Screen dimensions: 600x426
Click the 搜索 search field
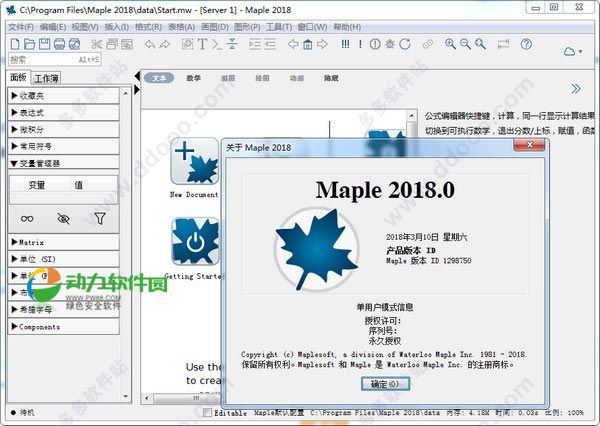coord(55,59)
